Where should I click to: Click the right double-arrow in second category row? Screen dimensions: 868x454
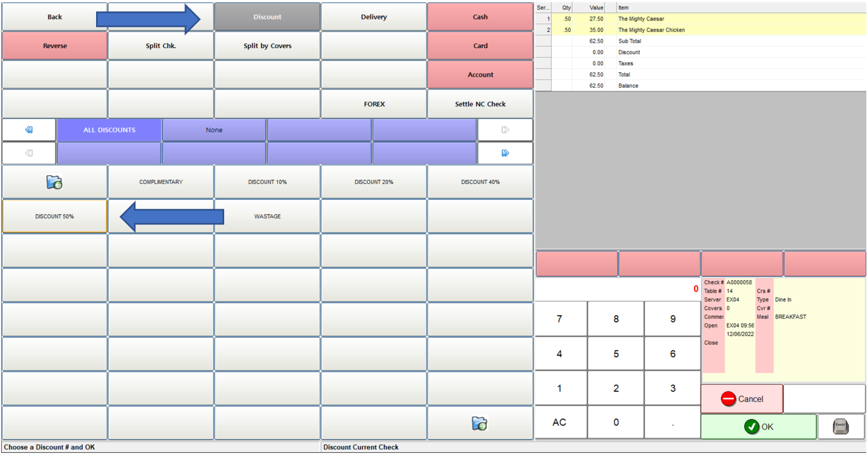click(505, 153)
